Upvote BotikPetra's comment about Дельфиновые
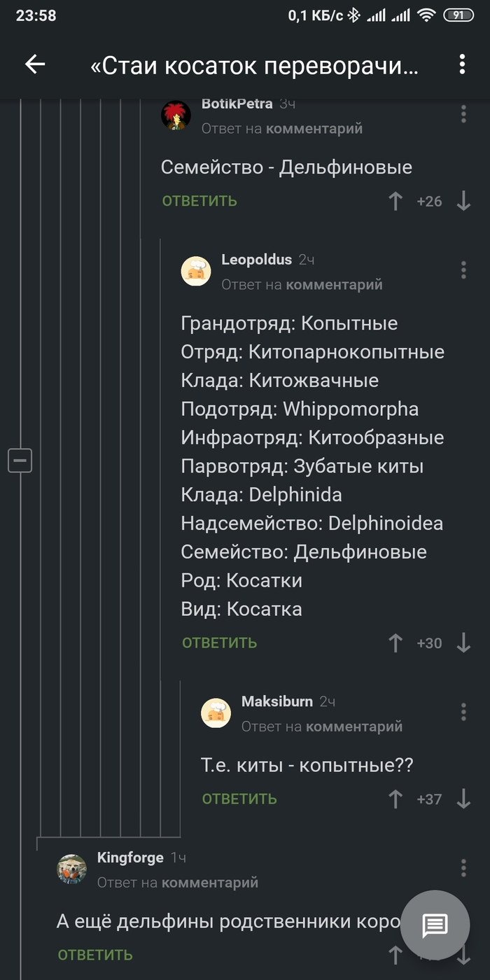490x980 pixels. click(x=396, y=201)
